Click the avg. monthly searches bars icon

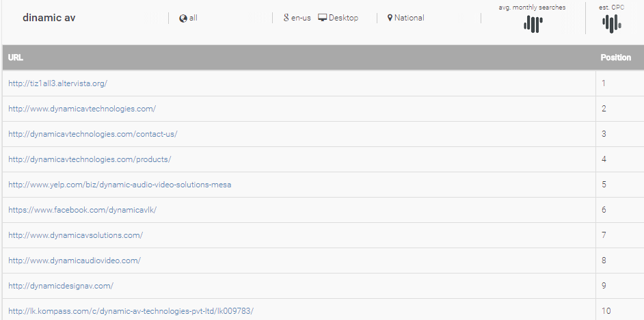533,24
